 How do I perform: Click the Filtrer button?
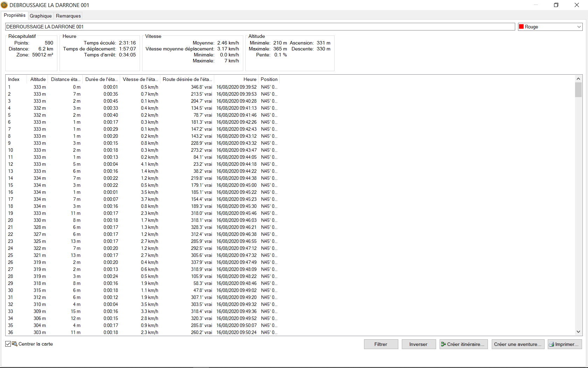tap(381, 344)
